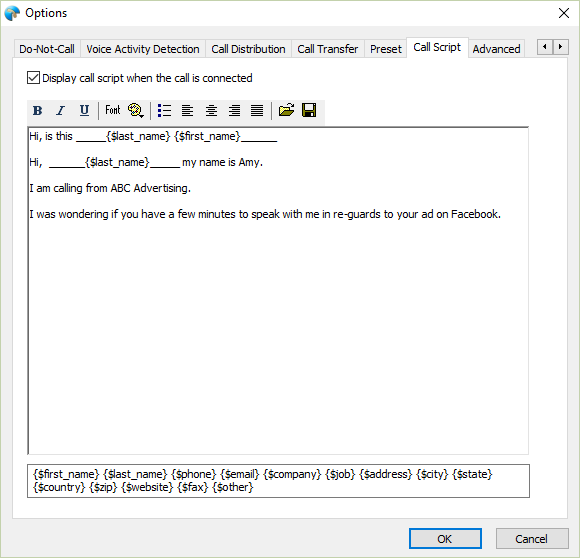Align script text to the left

pyautogui.click(x=188, y=110)
